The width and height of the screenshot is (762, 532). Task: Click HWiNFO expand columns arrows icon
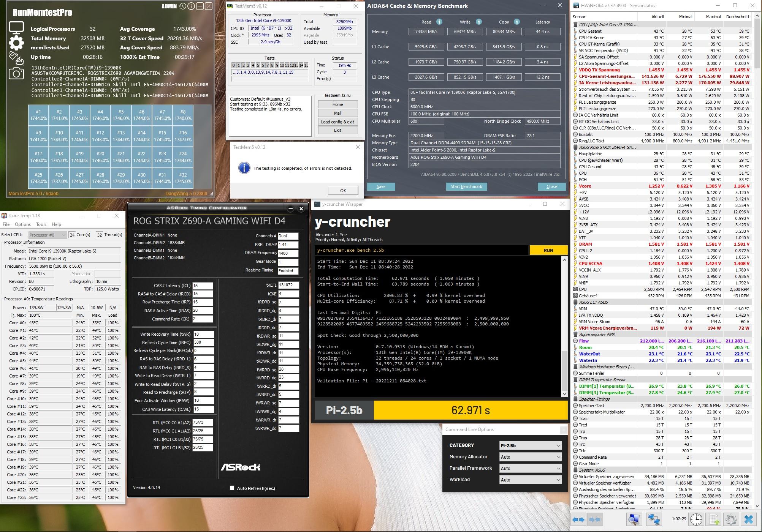[x=578, y=519]
